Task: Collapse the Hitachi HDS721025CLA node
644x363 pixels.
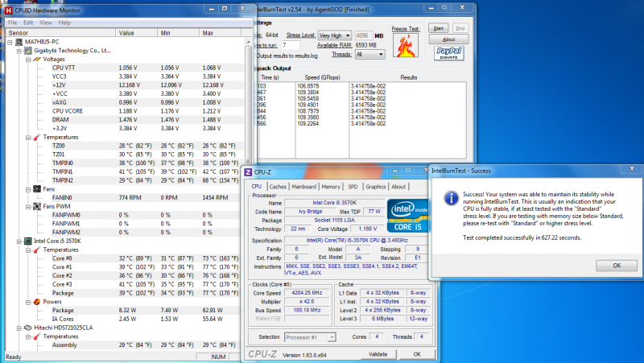Action: (x=19, y=328)
